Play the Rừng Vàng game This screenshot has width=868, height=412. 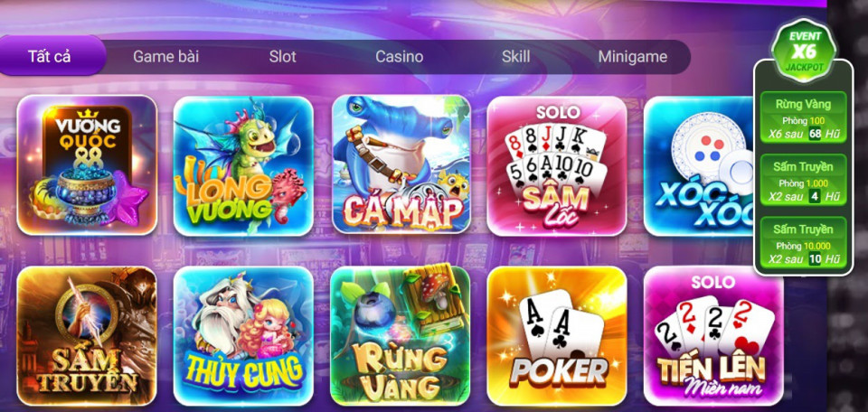coord(401,336)
